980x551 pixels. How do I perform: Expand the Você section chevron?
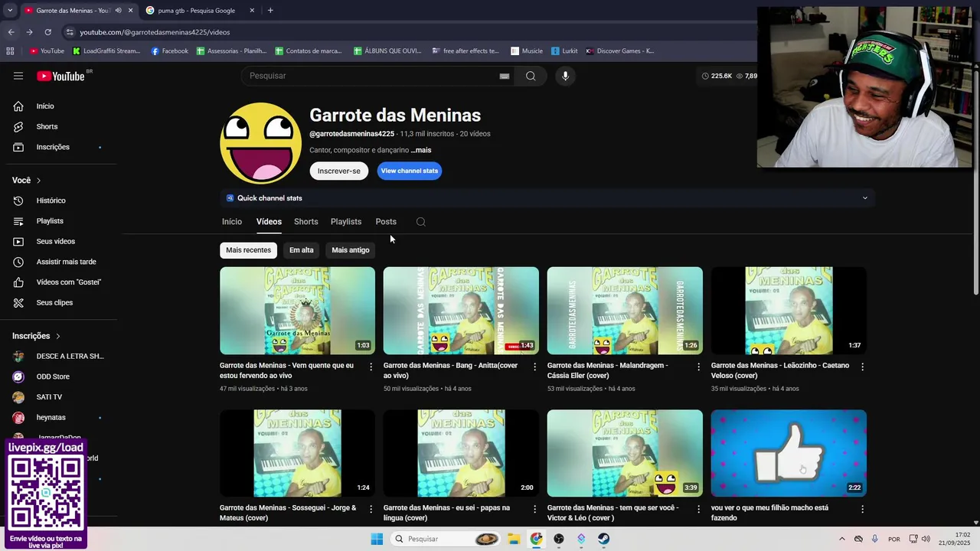pyautogui.click(x=38, y=181)
